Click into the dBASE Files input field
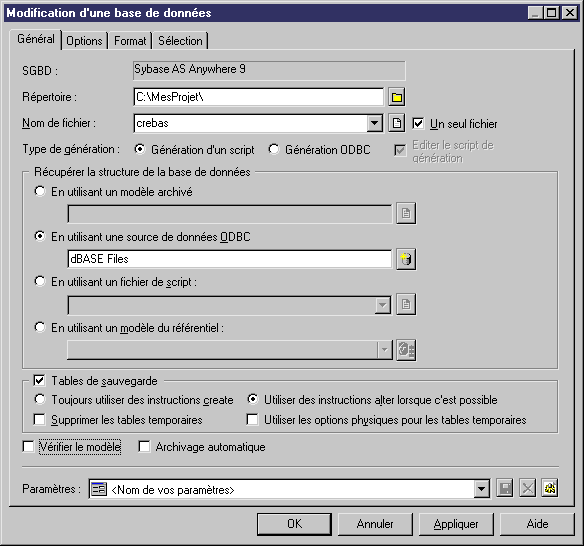The width and height of the screenshot is (584, 546). (x=229, y=259)
